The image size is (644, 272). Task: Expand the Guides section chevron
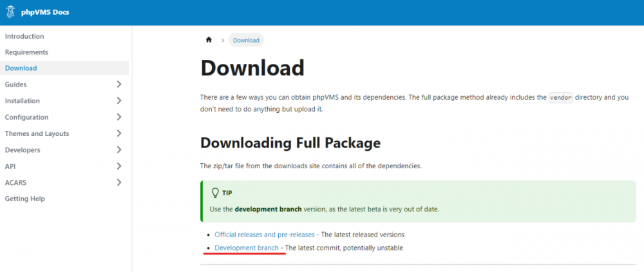coord(119,84)
